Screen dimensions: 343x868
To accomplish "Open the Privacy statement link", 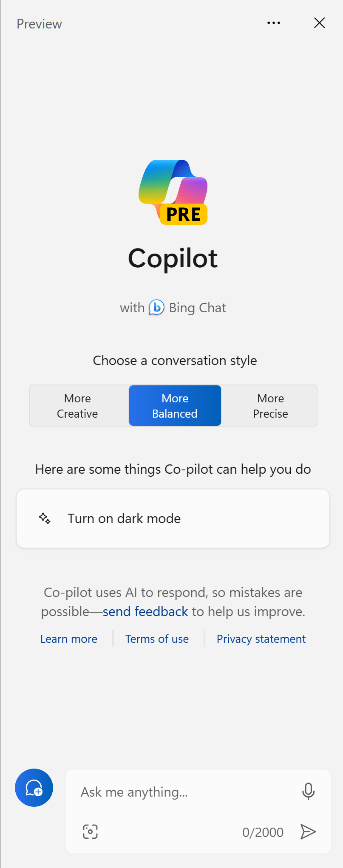I will point(261,639).
